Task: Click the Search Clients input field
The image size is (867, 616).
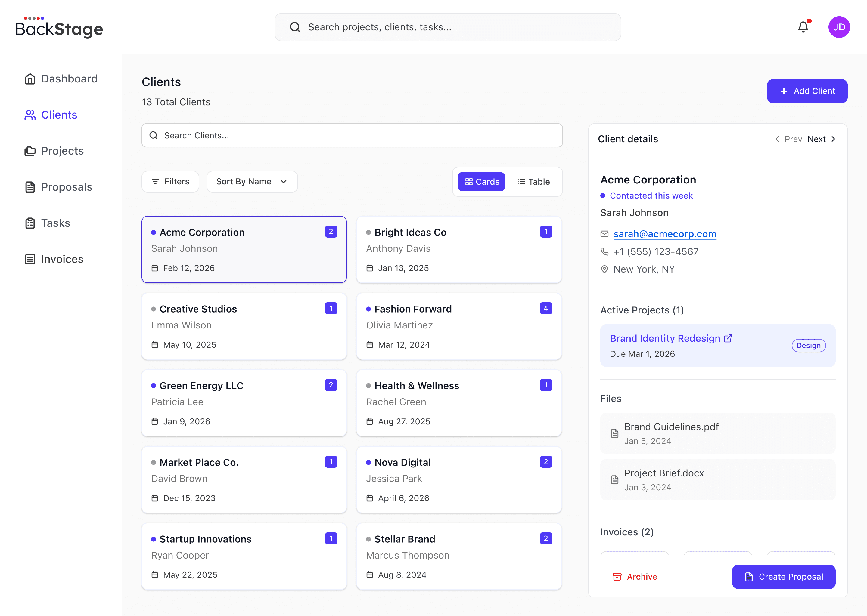Action: tap(352, 135)
